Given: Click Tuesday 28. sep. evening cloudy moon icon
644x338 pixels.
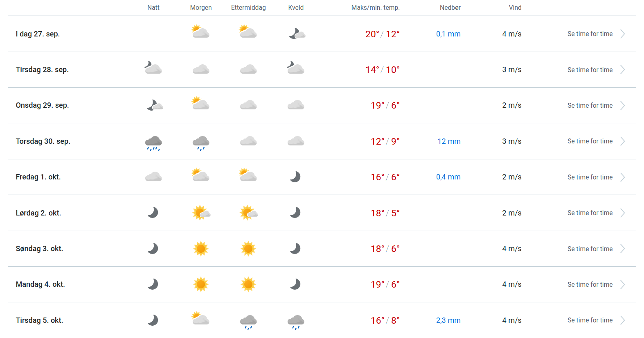Looking at the screenshot, I should (x=295, y=68).
